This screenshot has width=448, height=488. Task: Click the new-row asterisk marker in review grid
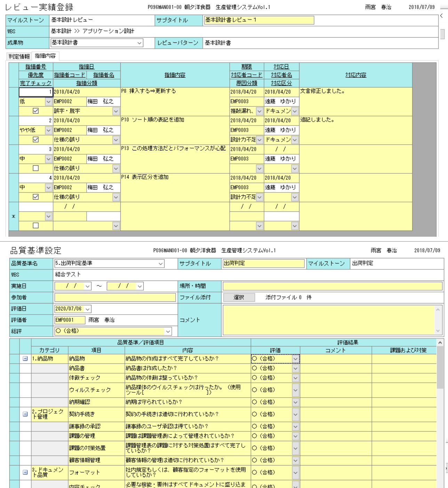[x=14, y=216]
